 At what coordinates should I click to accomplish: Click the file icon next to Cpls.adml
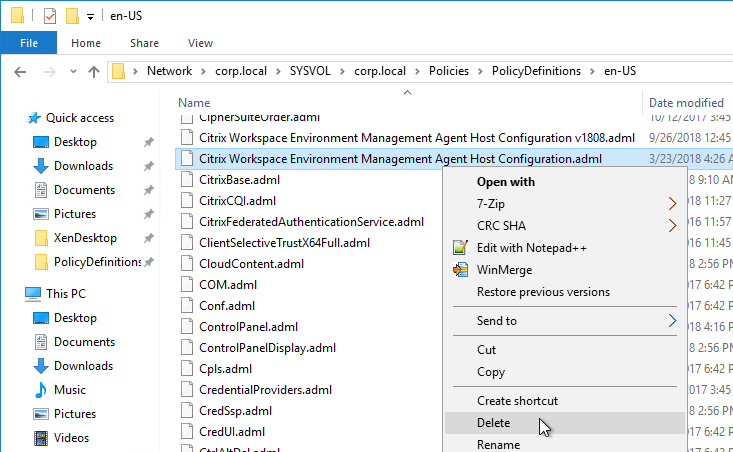pyautogui.click(x=187, y=369)
